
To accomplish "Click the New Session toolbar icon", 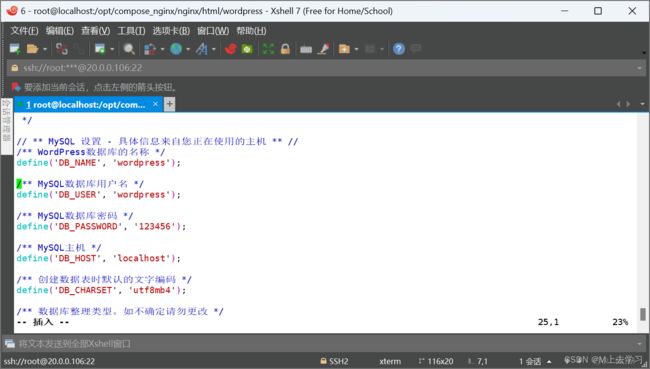I will [x=15, y=49].
